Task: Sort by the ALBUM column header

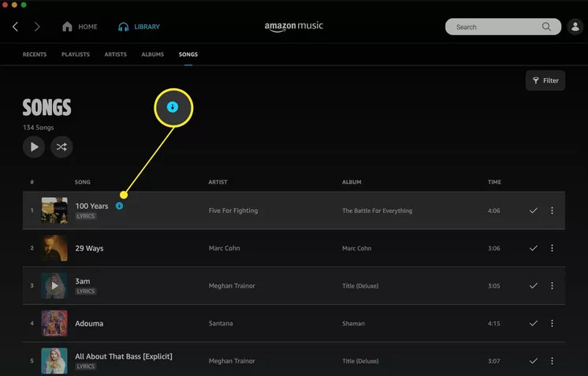Action: coord(352,182)
